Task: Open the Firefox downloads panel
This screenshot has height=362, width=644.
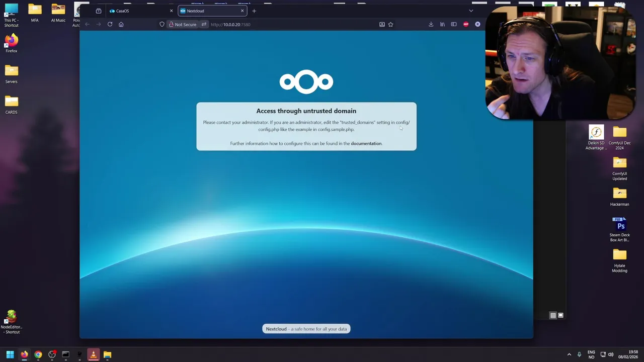Action: pyautogui.click(x=431, y=24)
